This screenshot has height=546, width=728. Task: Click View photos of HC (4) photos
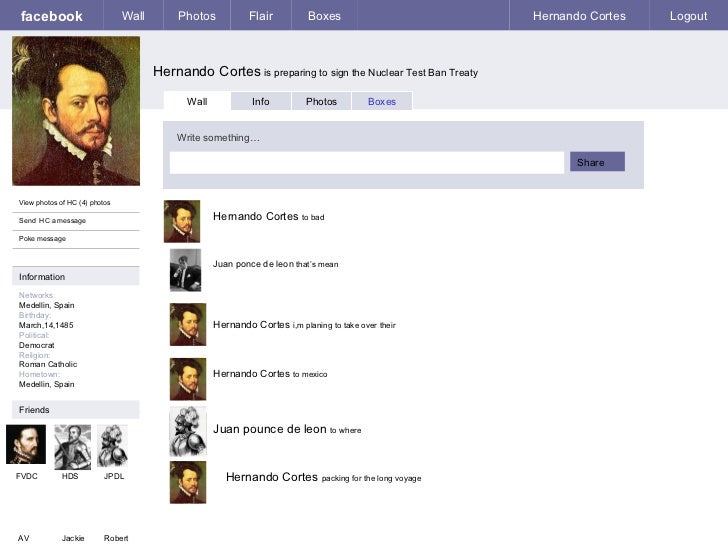click(65, 202)
